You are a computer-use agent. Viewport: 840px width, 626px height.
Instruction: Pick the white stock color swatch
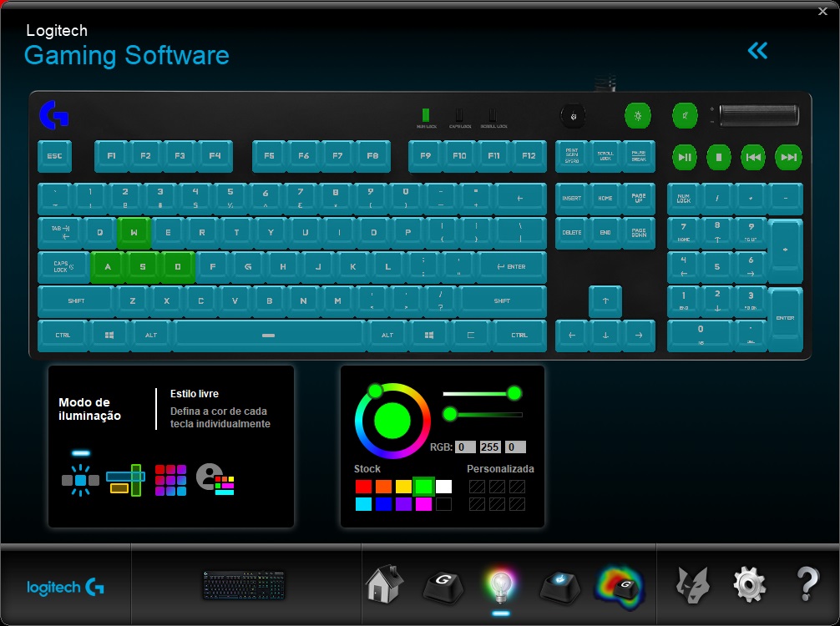[443, 487]
